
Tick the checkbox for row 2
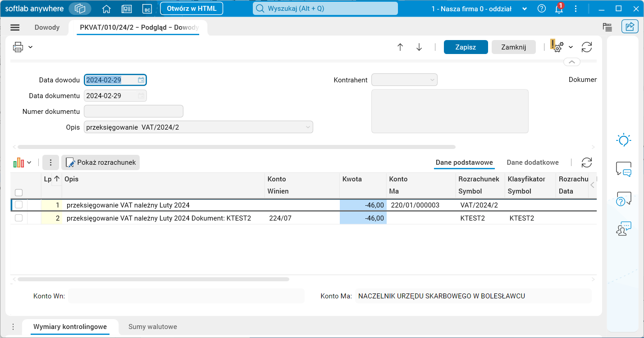[x=18, y=218]
